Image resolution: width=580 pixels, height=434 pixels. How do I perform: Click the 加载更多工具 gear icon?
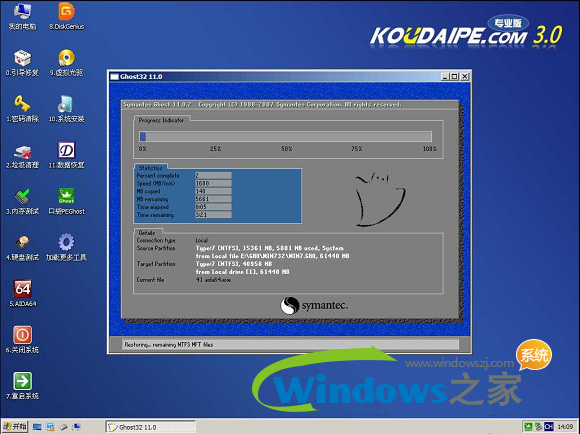(x=66, y=248)
